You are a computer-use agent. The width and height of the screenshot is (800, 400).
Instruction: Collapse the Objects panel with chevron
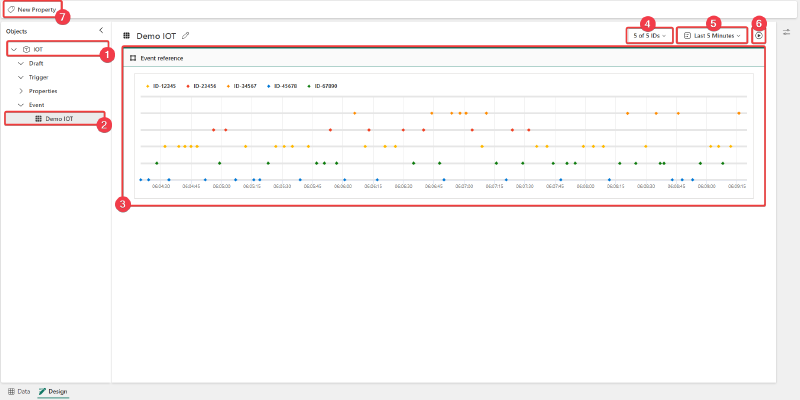pyautogui.click(x=101, y=31)
